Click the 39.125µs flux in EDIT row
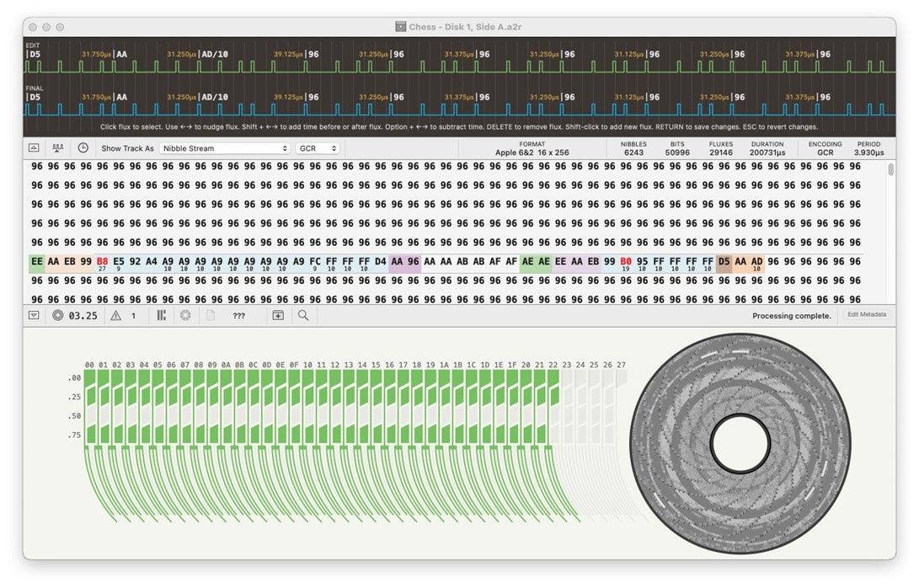919x588 pixels. (288, 54)
